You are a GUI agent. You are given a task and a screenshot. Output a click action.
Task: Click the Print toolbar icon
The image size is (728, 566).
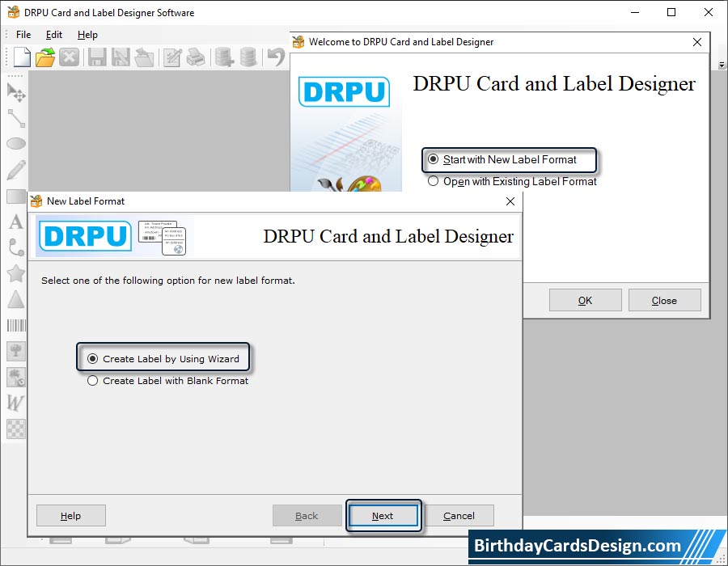tap(196, 57)
